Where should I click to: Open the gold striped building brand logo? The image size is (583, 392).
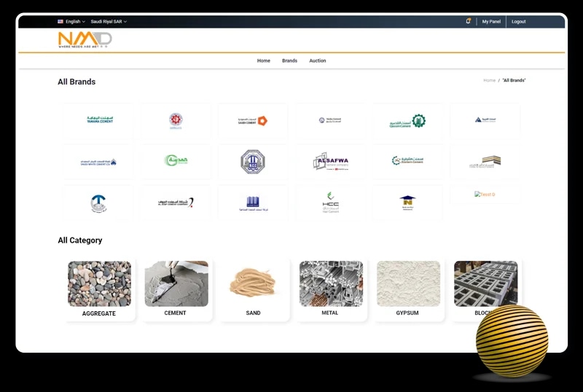[x=485, y=162]
